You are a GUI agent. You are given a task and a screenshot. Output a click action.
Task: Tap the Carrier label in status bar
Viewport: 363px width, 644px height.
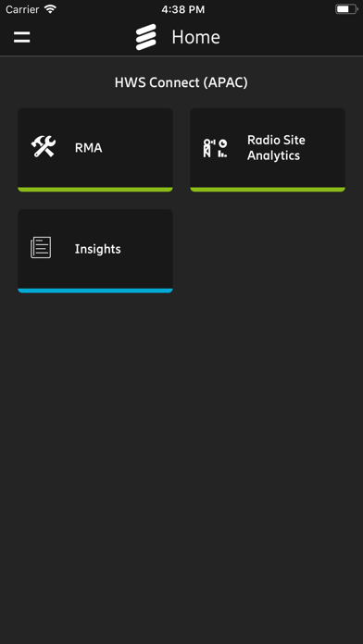(22, 9)
